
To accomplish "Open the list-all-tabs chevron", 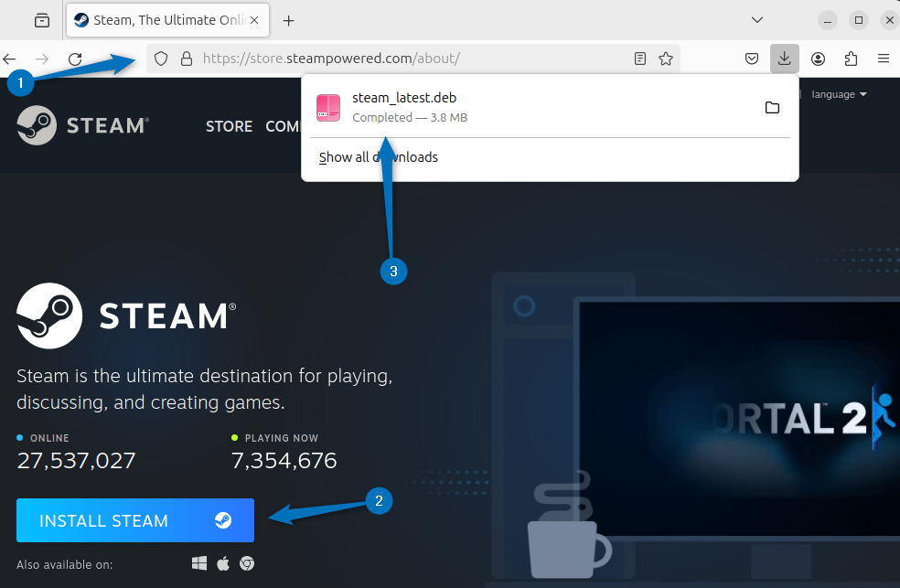I will tap(756, 19).
